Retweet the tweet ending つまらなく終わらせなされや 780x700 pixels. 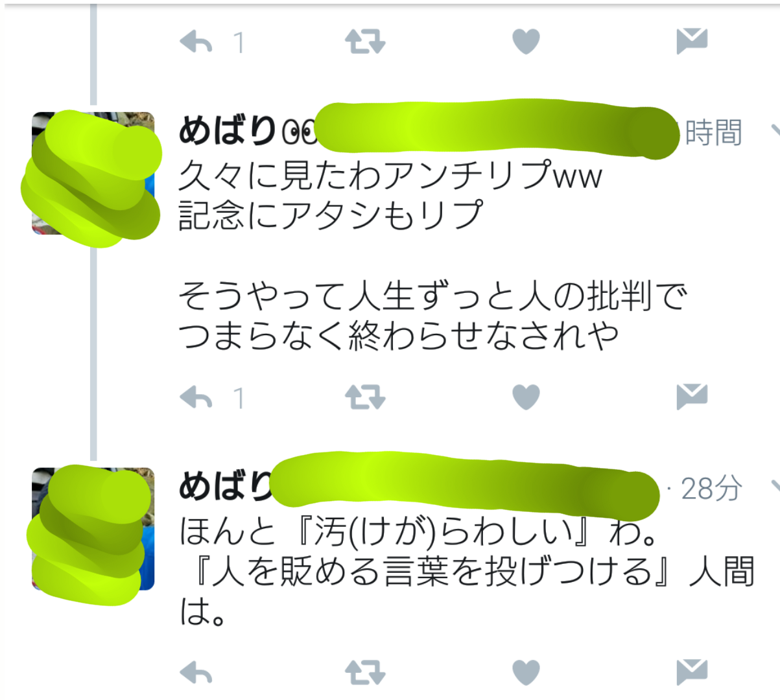(365, 397)
